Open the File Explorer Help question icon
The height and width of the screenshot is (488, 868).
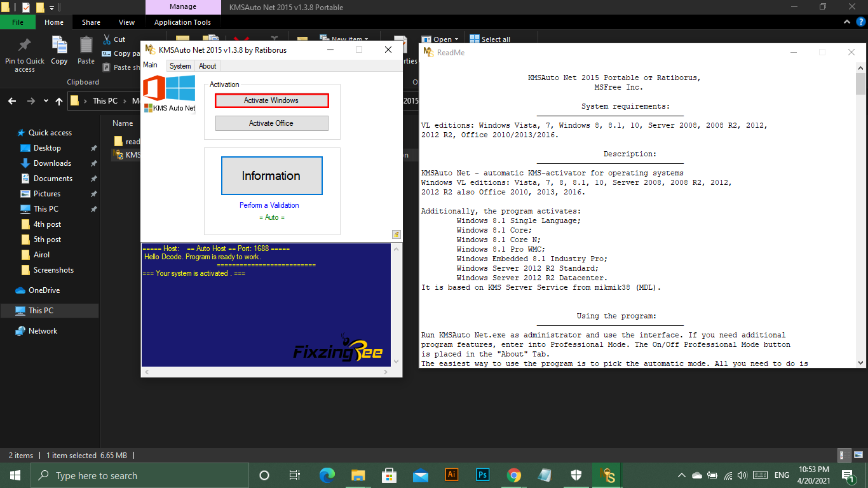[861, 22]
